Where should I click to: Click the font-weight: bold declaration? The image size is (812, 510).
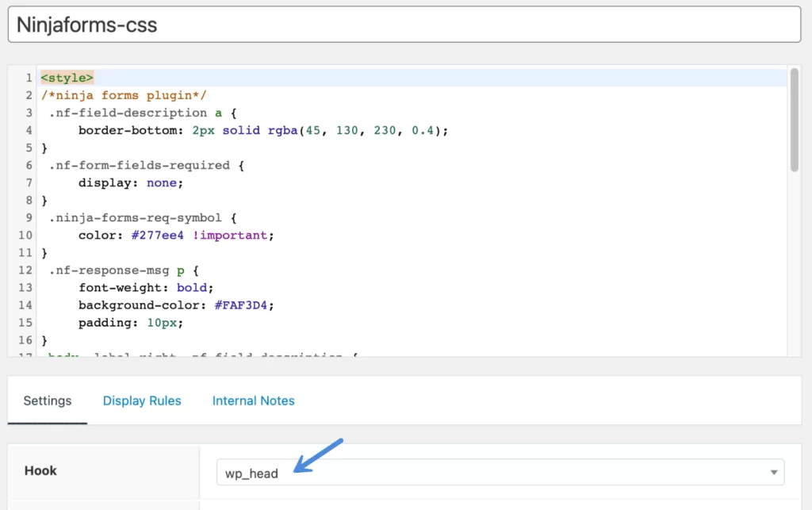click(x=146, y=287)
